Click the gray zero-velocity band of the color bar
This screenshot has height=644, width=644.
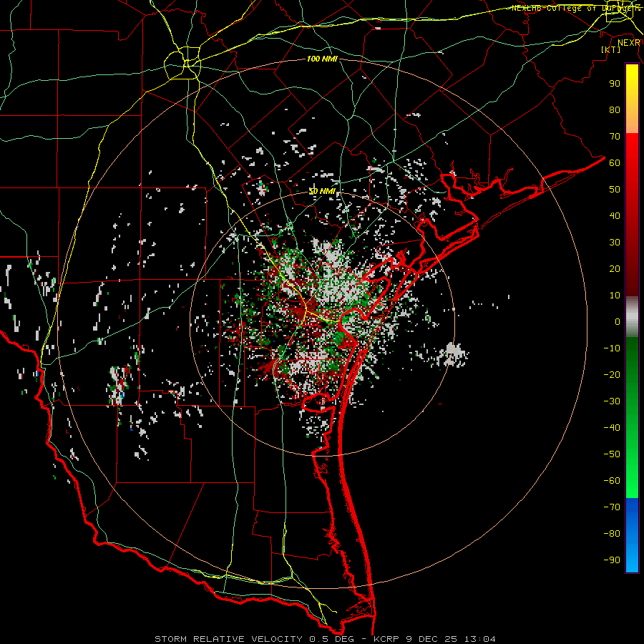[632, 317]
